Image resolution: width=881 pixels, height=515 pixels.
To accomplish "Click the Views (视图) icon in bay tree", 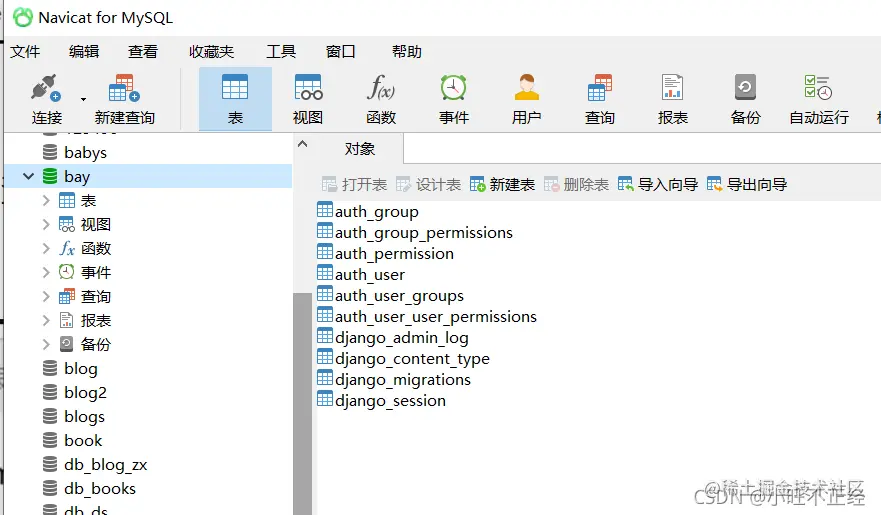I will 67,225.
